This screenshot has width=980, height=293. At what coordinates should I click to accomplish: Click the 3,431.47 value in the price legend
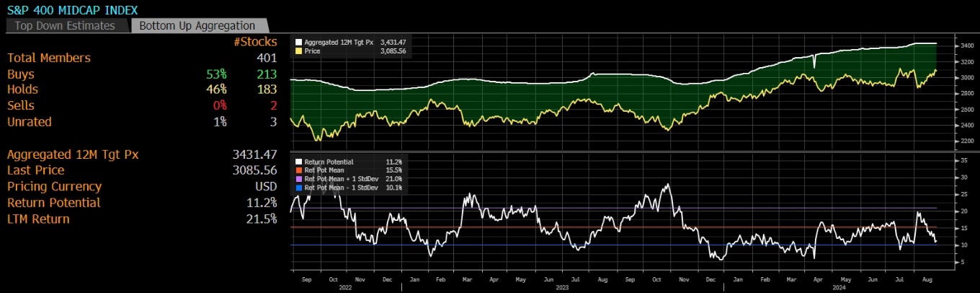click(394, 43)
